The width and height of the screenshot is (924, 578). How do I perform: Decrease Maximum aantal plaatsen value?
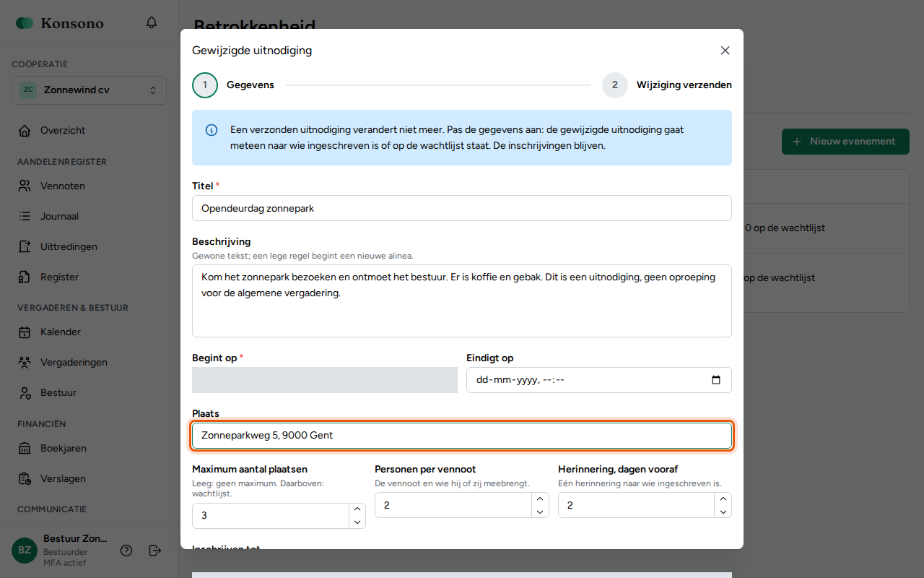(357, 522)
